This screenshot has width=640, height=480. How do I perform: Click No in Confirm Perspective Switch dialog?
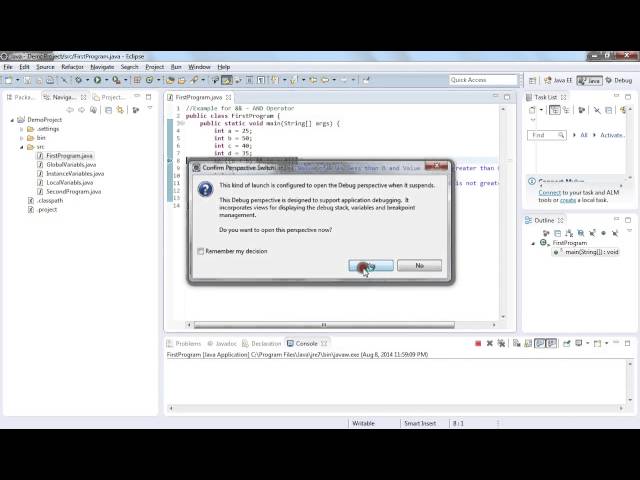pyautogui.click(x=419, y=266)
